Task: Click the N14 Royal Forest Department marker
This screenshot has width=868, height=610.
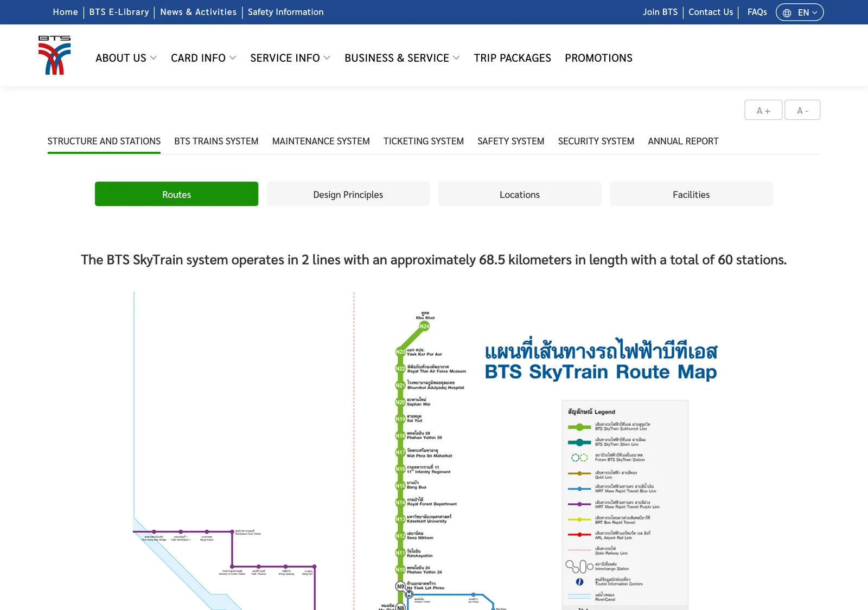Action: 400,503
